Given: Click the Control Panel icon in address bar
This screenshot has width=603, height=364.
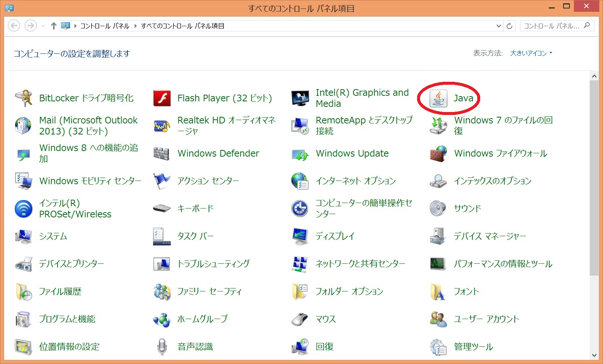Looking at the screenshot, I should [x=66, y=26].
